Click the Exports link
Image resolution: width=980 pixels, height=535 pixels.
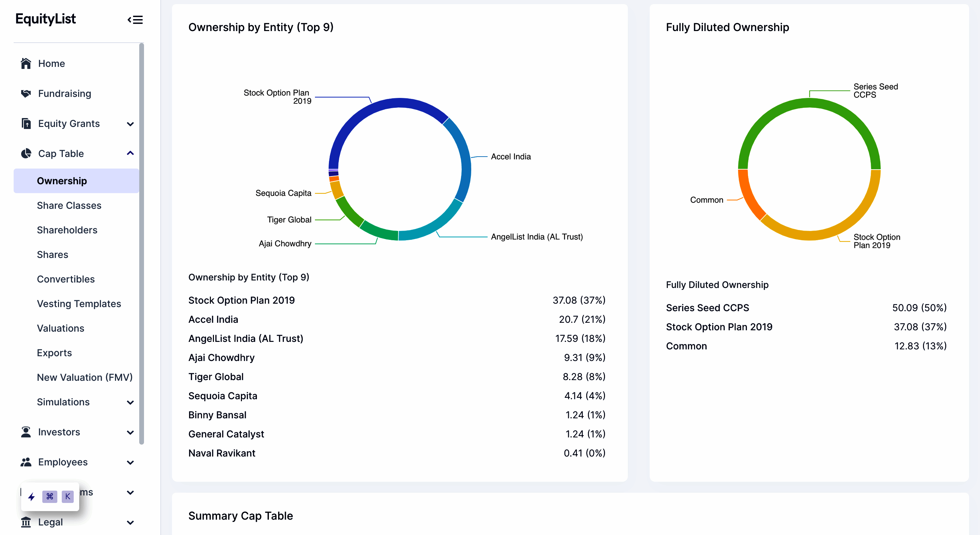click(x=54, y=352)
